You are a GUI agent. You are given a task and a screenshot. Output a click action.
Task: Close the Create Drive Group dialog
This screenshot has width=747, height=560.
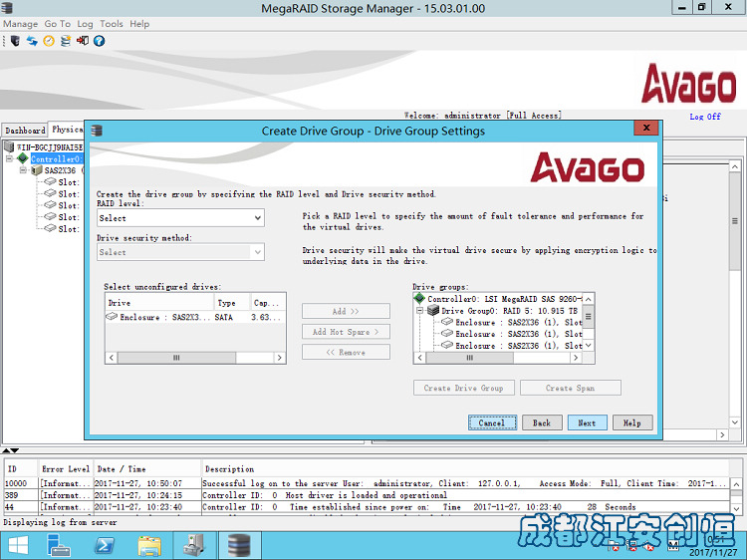pos(646,128)
